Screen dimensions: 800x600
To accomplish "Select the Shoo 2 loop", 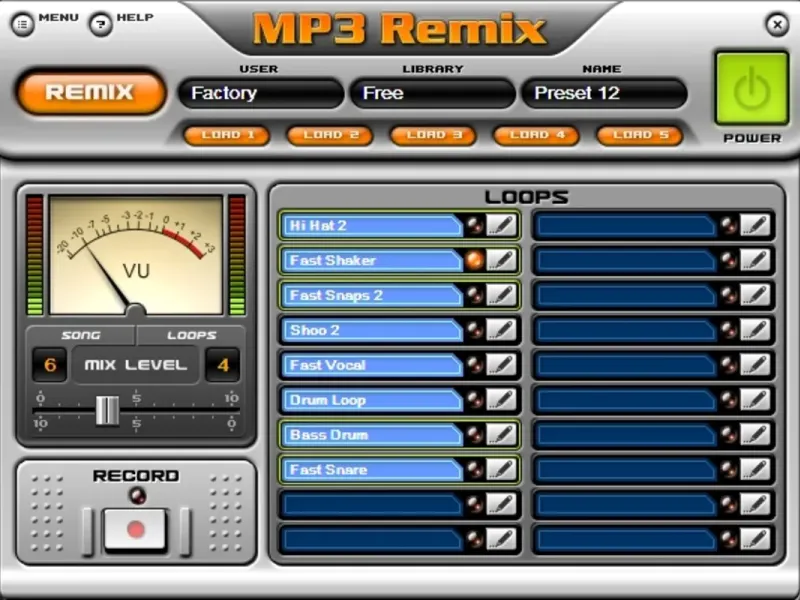I will [x=371, y=330].
